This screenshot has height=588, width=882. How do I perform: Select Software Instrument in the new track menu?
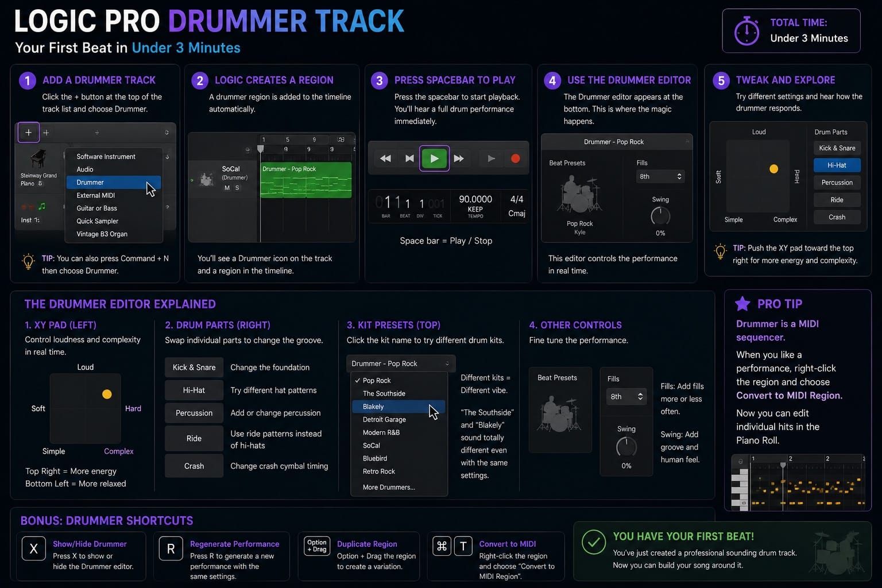pos(114,157)
